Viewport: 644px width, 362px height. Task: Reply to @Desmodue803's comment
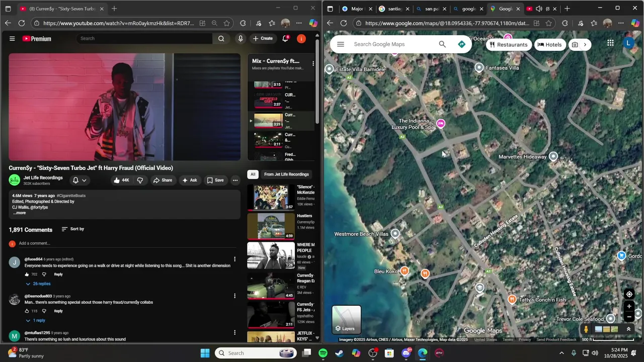[x=58, y=311]
